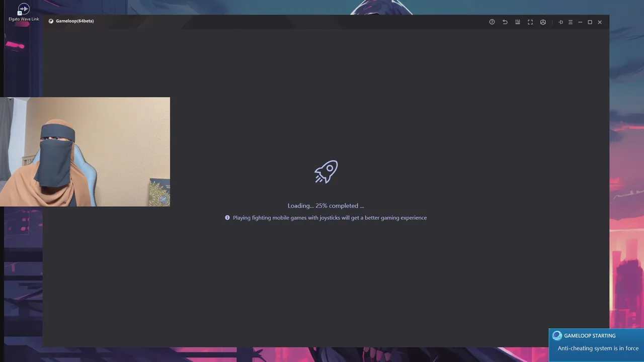Click the rocket loading icon
This screenshot has width=644, height=362.
tap(326, 172)
